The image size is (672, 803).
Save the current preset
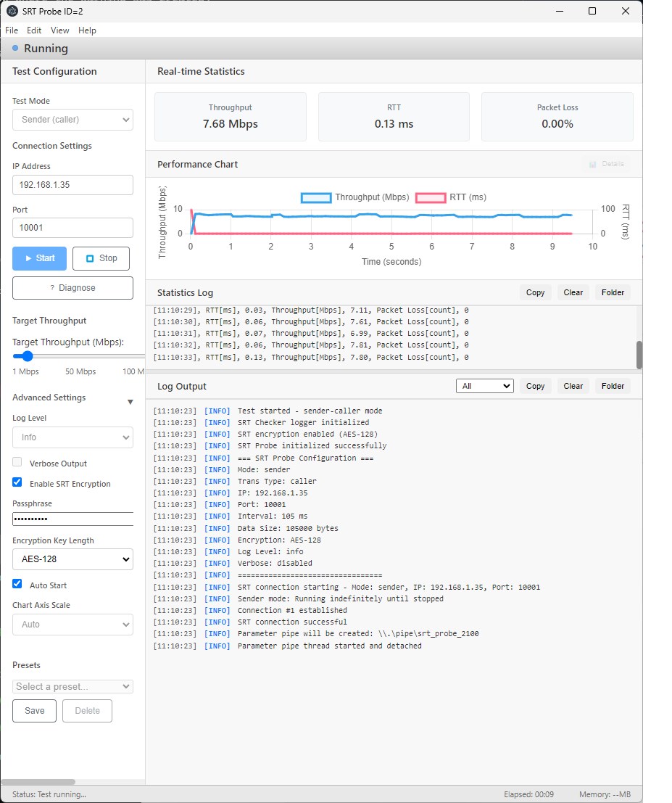click(x=34, y=711)
